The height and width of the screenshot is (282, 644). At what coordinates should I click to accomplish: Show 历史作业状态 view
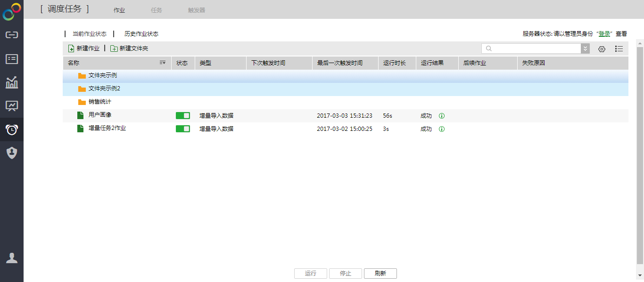(x=141, y=34)
